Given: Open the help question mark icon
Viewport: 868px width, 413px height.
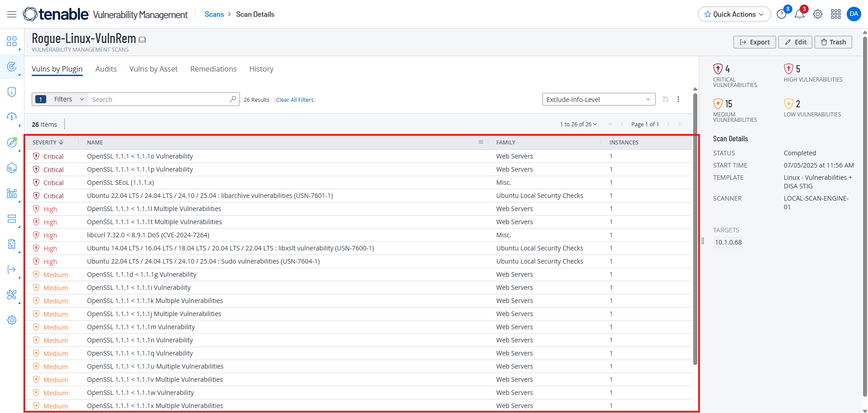Looking at the screenshot, I should [781, 14].
